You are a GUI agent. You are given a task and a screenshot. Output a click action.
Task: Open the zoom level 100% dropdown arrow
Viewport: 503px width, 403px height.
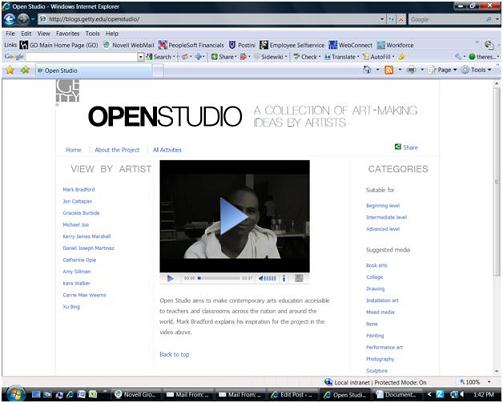coord(489,382)
